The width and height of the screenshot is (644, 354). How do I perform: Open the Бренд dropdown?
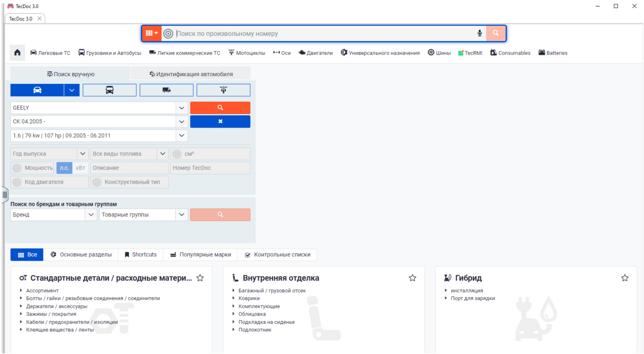pyautogui.click(x=91, y=215)
